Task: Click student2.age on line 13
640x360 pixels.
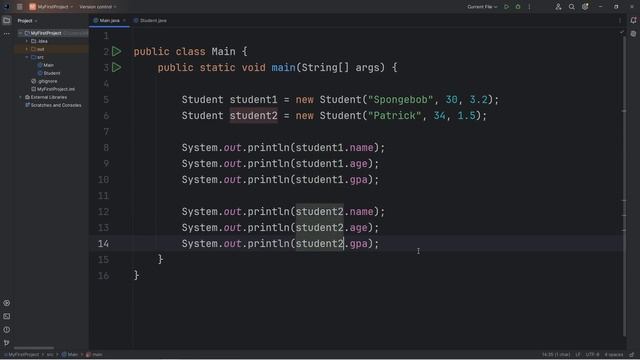Action: point(331,228)
